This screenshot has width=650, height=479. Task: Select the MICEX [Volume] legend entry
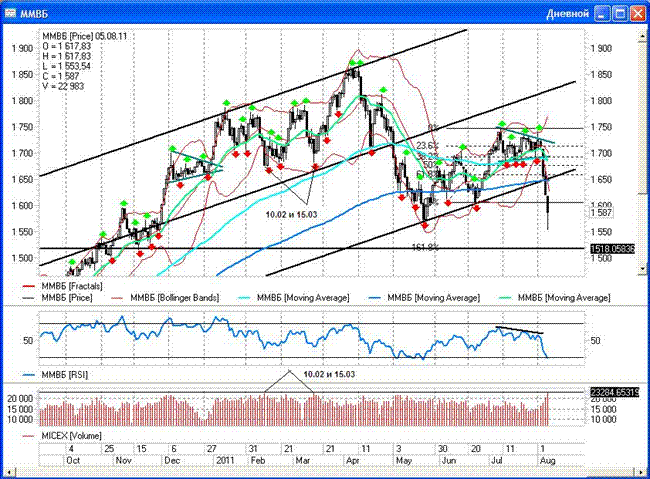tap(62, 435)
